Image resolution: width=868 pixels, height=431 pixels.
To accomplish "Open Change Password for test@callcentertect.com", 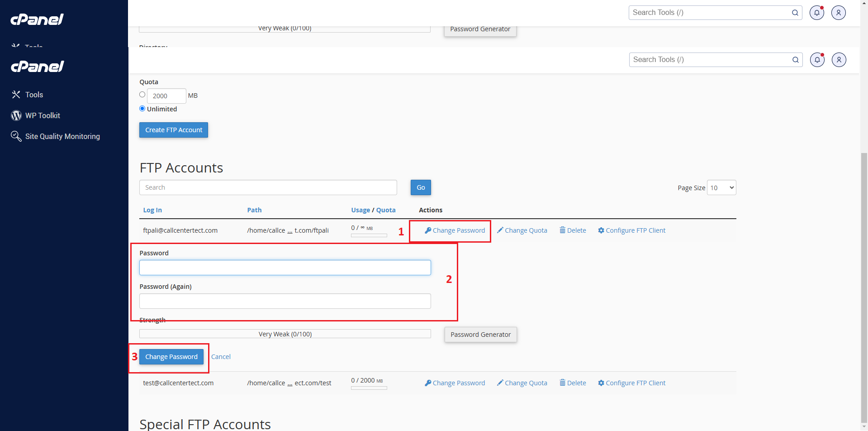I will pyautogui.click(x=455, y=383).
